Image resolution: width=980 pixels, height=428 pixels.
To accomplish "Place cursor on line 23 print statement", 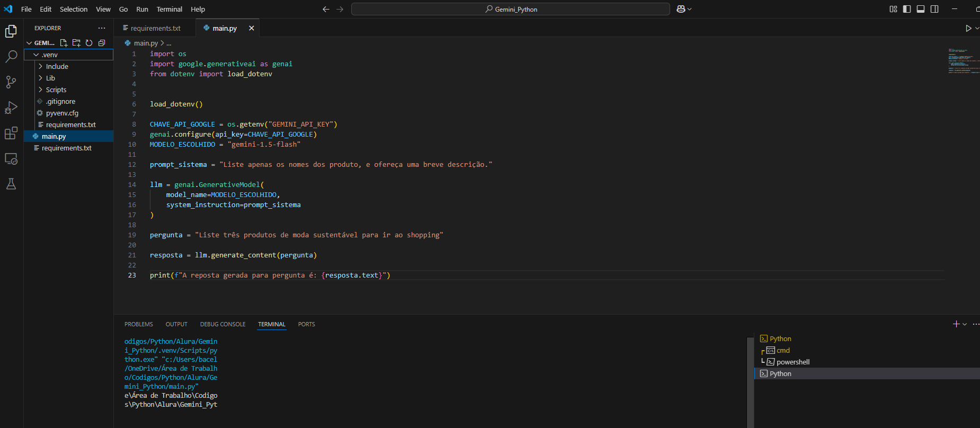I will click(270, 275).
